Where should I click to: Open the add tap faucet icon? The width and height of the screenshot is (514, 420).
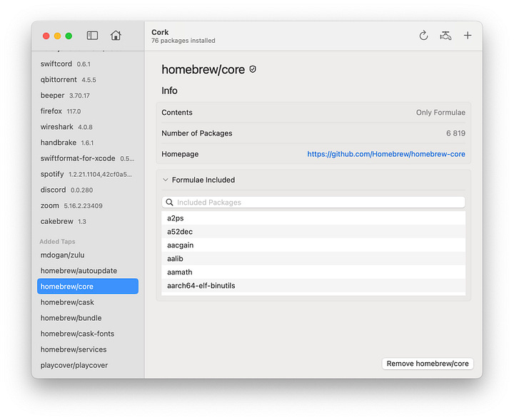tap(445, 36)
